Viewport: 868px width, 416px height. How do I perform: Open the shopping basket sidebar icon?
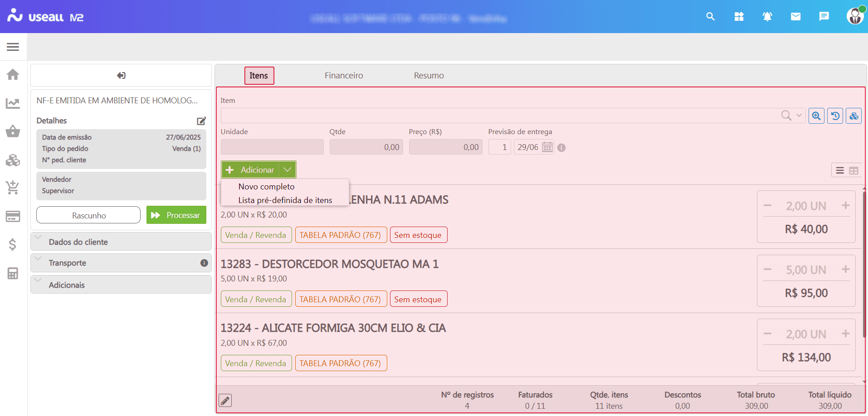coord(13,131)
